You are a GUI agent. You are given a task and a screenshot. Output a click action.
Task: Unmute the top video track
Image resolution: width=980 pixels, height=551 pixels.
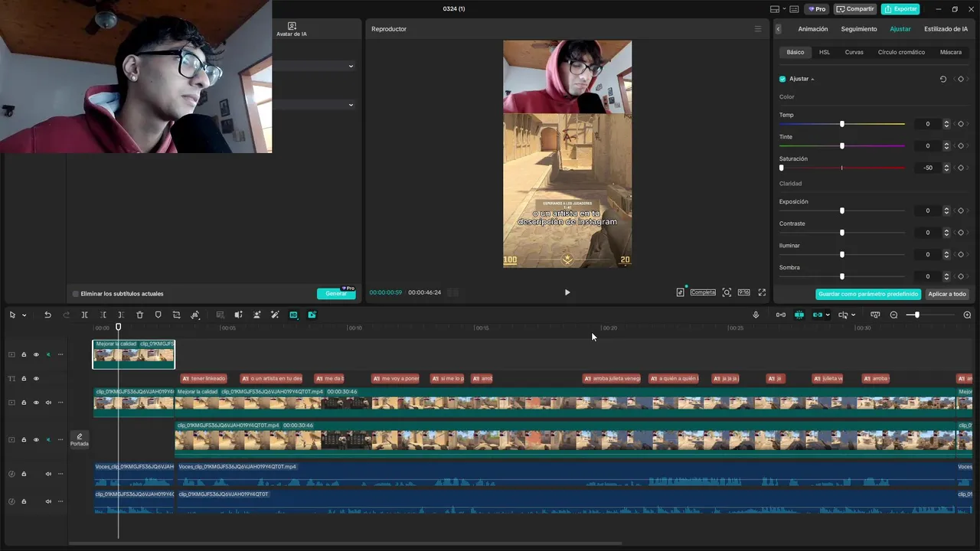48,354
